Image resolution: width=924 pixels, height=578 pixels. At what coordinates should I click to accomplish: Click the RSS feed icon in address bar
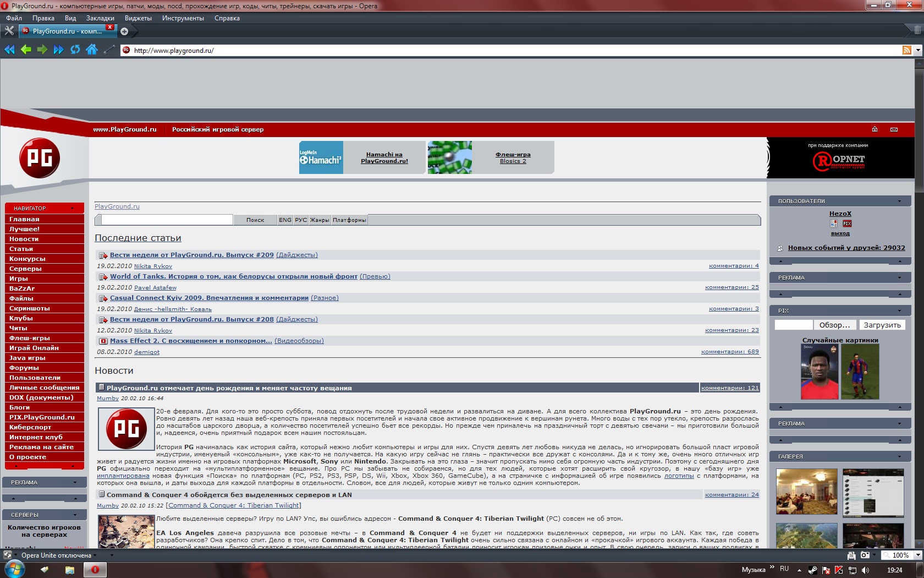(x=906, y=50)
